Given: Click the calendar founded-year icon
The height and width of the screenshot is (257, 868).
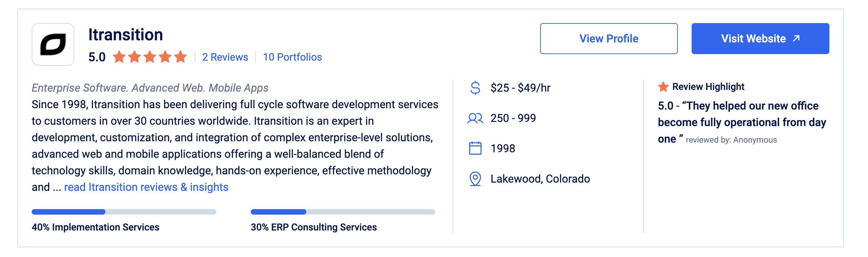Looking at the screenshot, I should pyautogui.click(x=475, y=148).
